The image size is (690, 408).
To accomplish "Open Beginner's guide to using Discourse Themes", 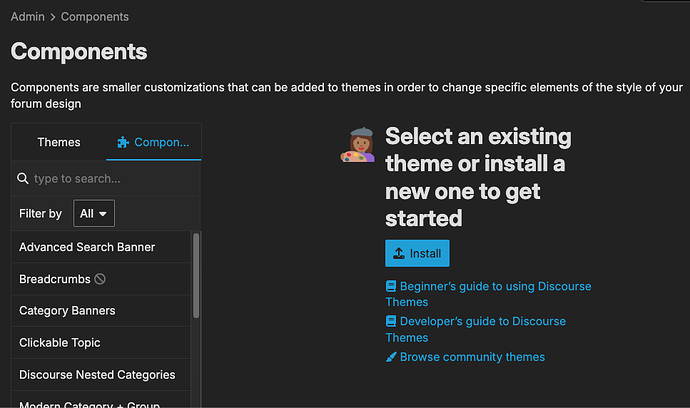I will pyautogui.click(x=488, y=294).
